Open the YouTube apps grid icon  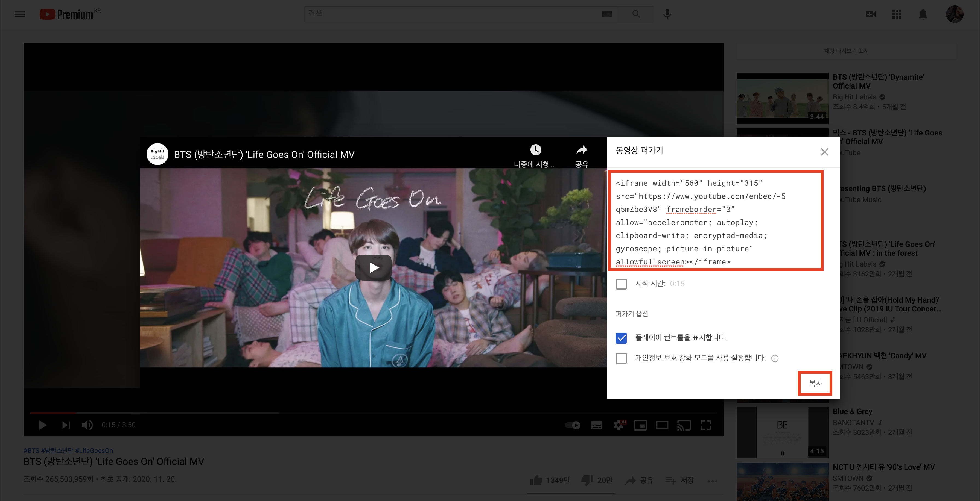[897, 14]
